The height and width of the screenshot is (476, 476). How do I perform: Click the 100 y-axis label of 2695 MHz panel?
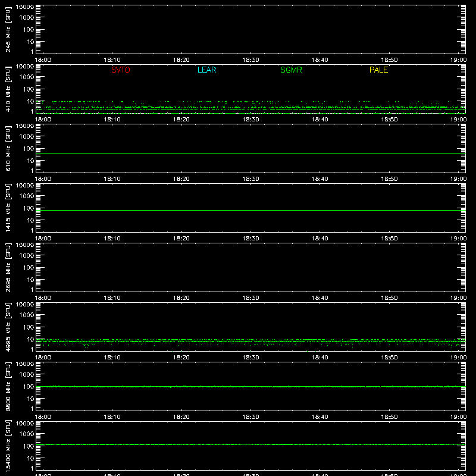(x=29, y=268)
